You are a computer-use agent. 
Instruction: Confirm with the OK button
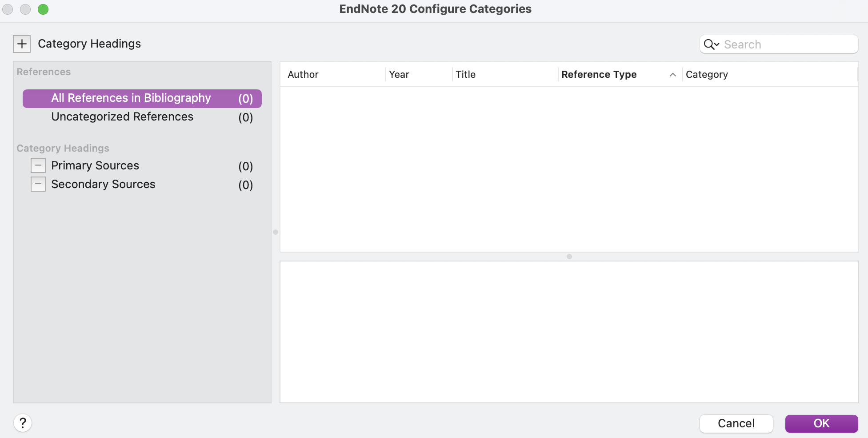[x=821, y=423]
